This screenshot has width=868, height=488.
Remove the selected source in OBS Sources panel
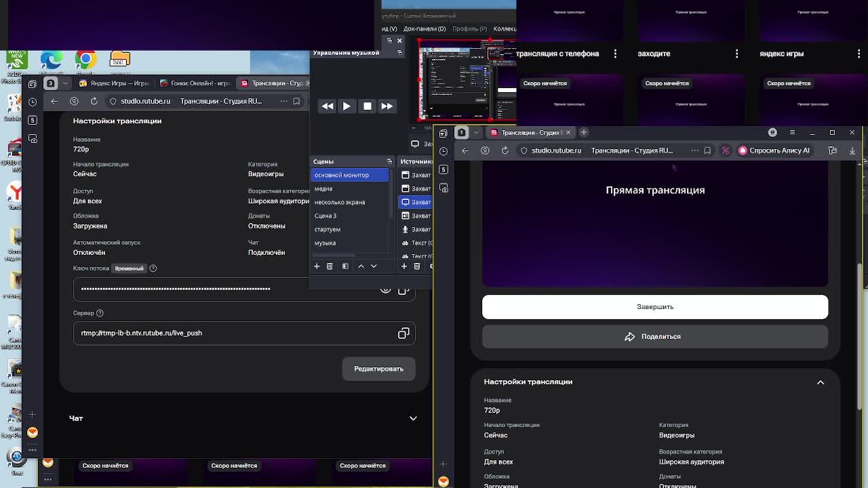(417, 266)
